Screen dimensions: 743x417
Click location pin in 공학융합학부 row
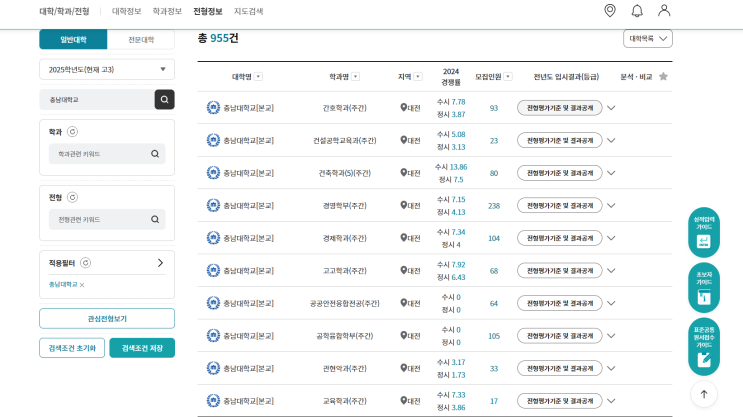coord(404,335)
